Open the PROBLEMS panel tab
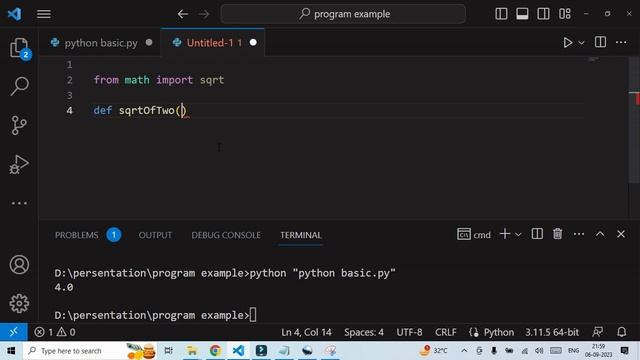640x360 pixels. 76,235
